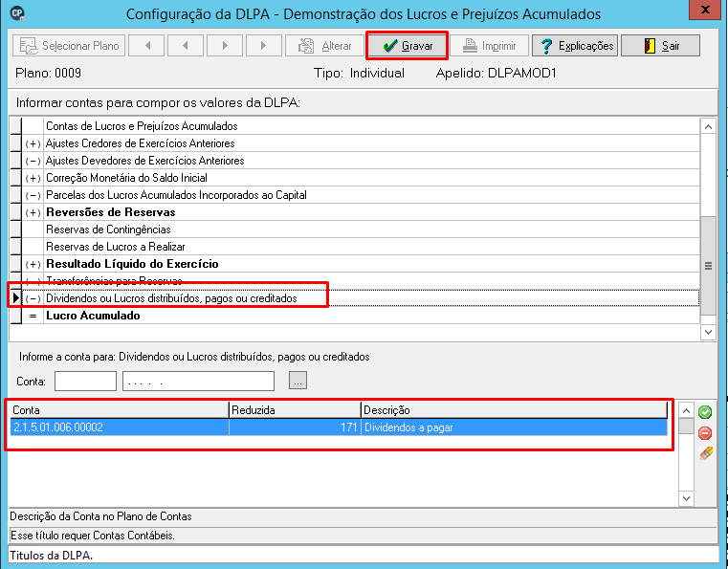The width and height of the screenshot is (728, 569).
Task: Select the Reservas de Lucros a Realizar row
Action: click(x=355, y=247)
